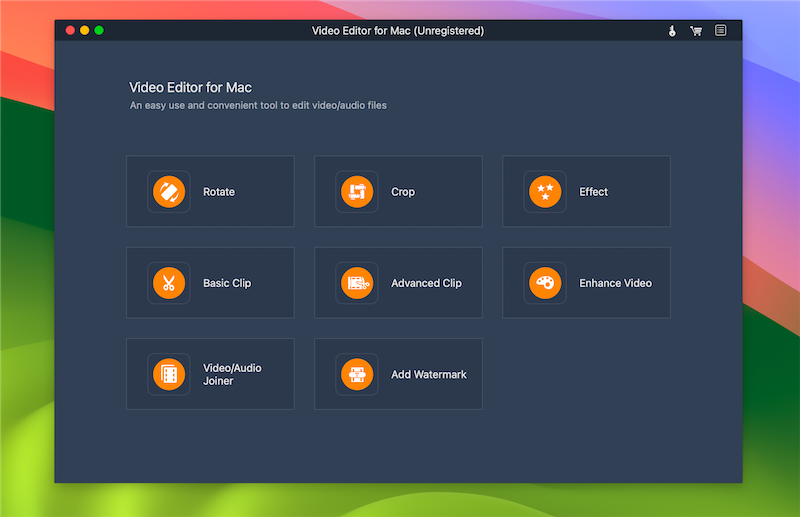The width and height of the screenshot is (800, 517).
Task: Click the Add Watermark icon
Action: click(x=357, y=374)
